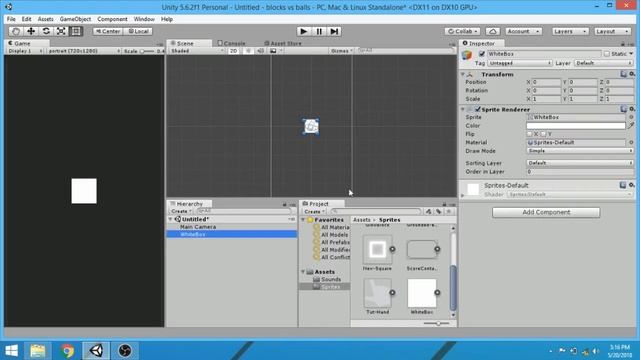Viewport: 640px width, 360px height.
Task: Open Hierarchy Create menu
Action: (181, 211)
